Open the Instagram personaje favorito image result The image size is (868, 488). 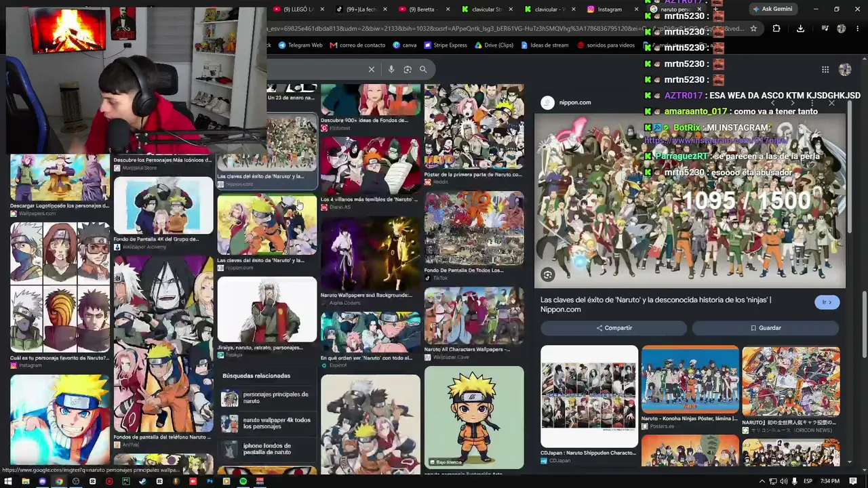60,288
